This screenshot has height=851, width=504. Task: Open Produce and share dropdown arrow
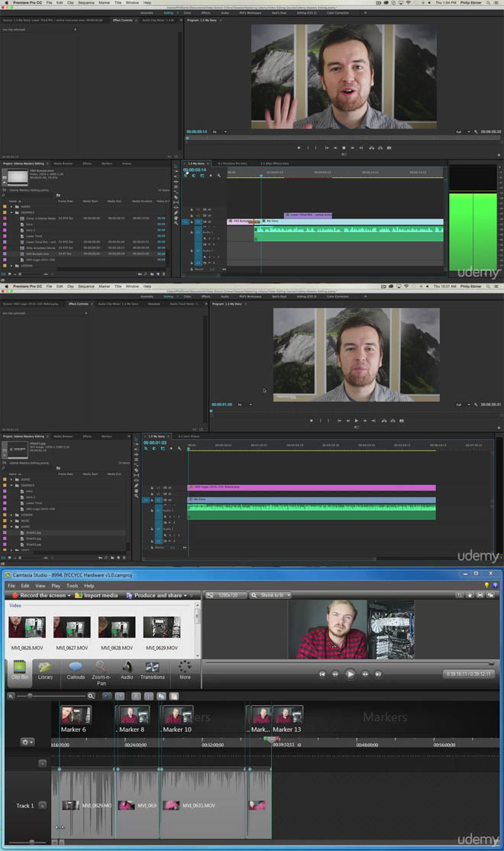[185, 596]
